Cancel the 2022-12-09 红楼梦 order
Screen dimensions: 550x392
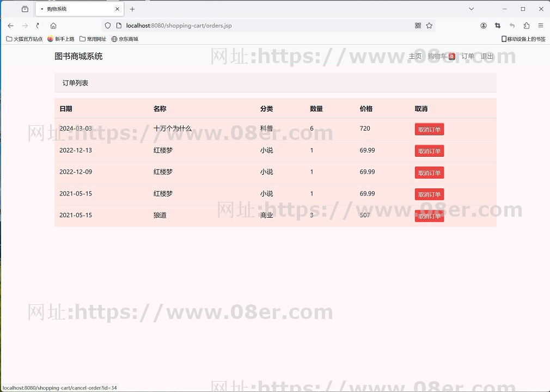pos(429,173)
